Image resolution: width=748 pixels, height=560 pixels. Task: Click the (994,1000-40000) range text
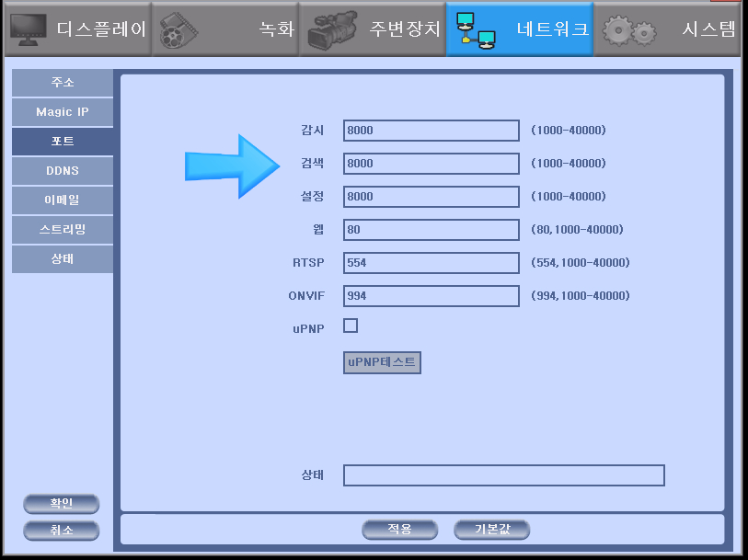(581, 296)
